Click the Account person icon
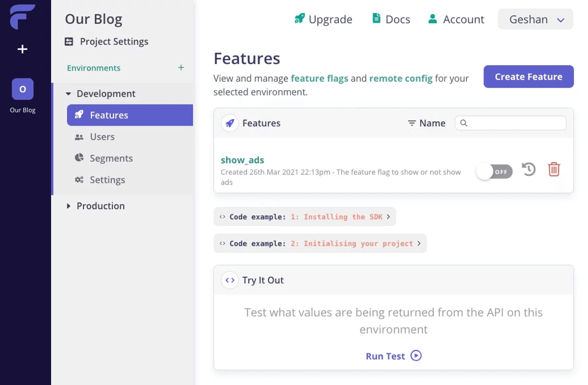588x385 pixels. (433, 19)
